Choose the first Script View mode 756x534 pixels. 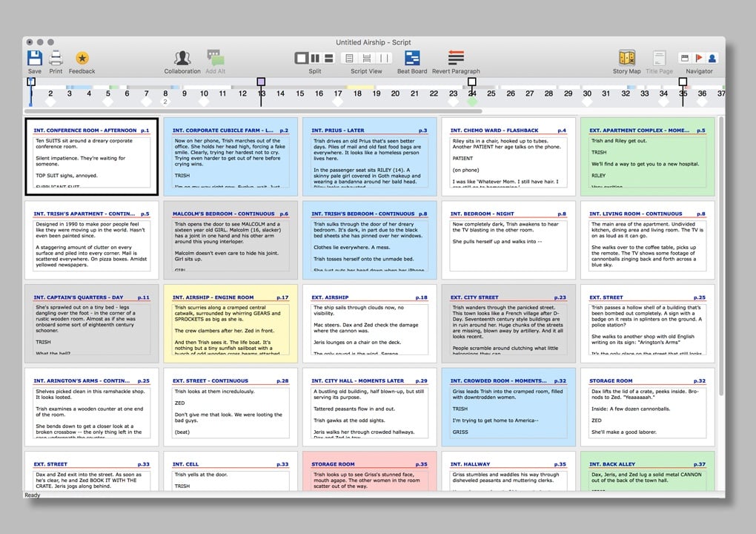click(350, 58)
